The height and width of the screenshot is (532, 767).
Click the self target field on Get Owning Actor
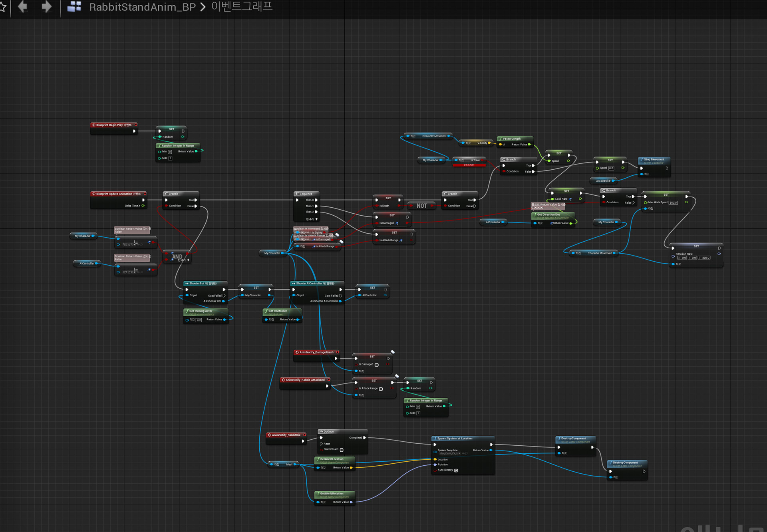[199, 320]
